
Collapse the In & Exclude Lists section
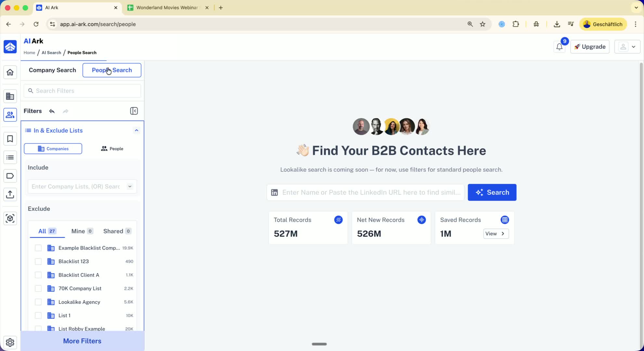click(x=136, y=131)
